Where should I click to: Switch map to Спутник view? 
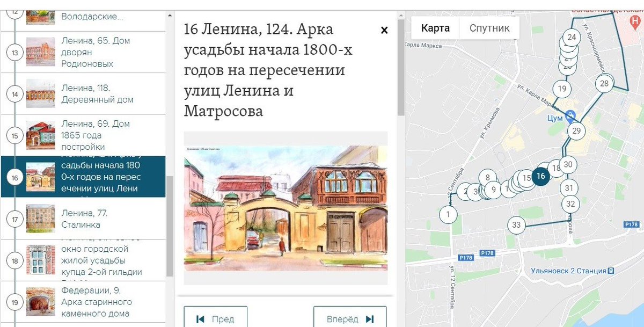tap(489, 28)
